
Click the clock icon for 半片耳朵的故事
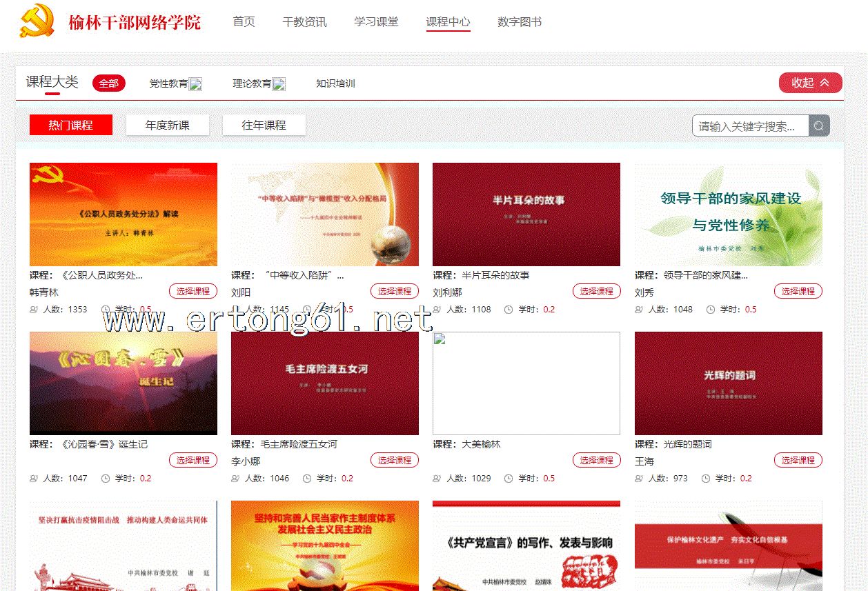pos(509,310)
